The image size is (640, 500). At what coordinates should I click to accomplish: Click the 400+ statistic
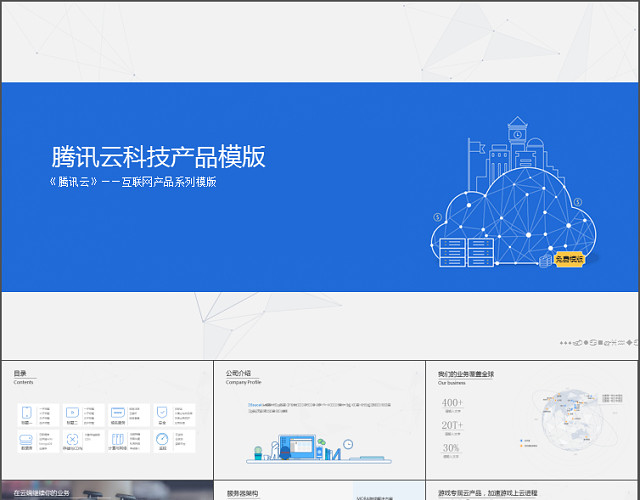(x=452, y=403)
